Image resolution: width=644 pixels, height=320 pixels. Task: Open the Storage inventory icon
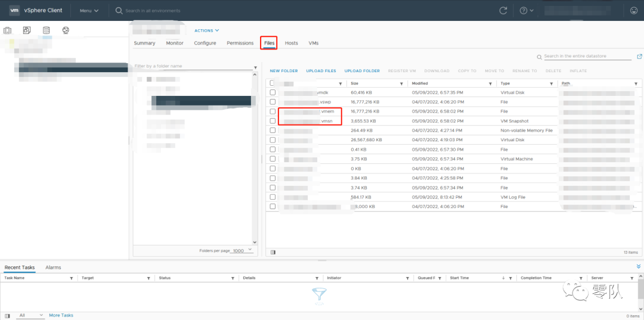click(46, 30)
